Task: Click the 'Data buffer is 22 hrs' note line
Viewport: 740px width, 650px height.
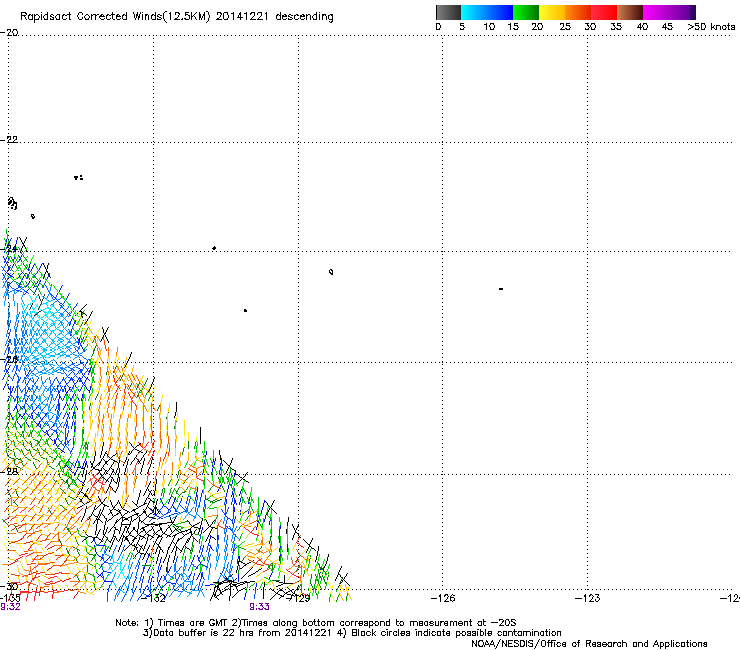Action: [x=352, y=633]
